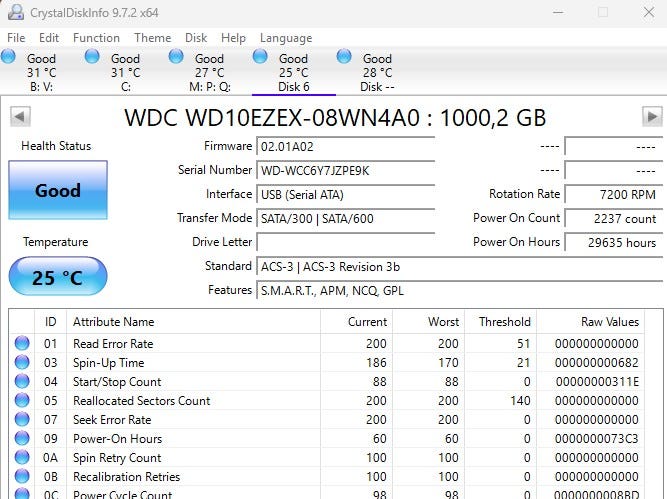Click the empty Drive Letter field

pyautogui.click(x=345, y=242)
